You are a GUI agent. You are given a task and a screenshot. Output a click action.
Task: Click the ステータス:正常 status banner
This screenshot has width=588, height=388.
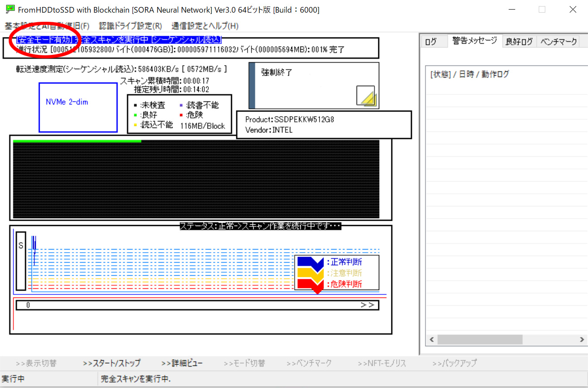point(260,226)
